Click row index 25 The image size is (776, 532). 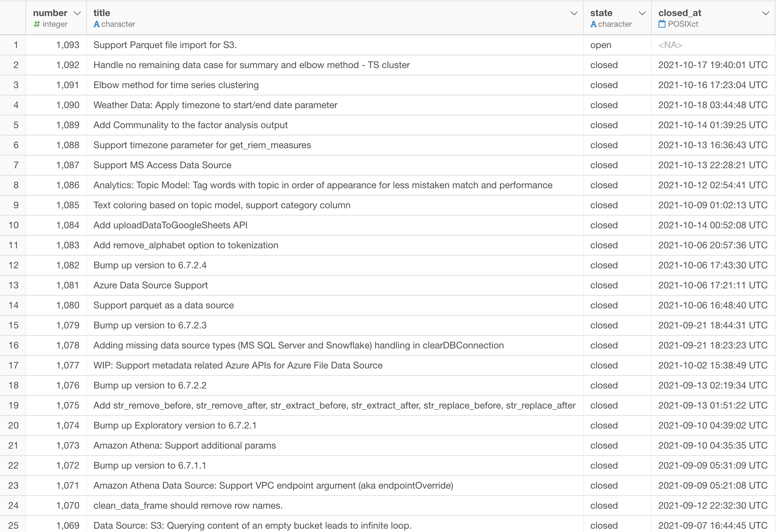(13, 525)
